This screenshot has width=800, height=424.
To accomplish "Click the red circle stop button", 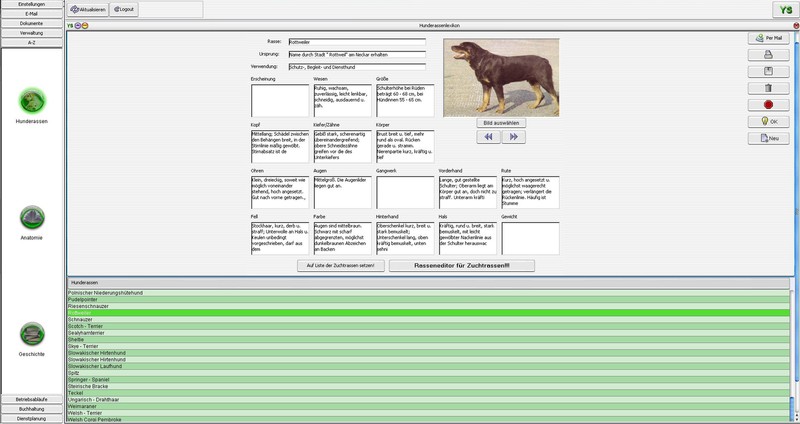I will [x=768, y=105].
